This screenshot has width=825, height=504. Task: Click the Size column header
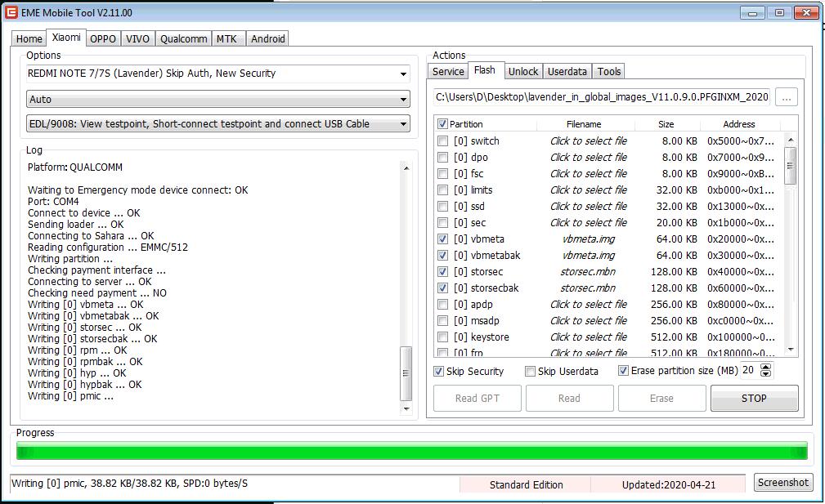(666, 124)
